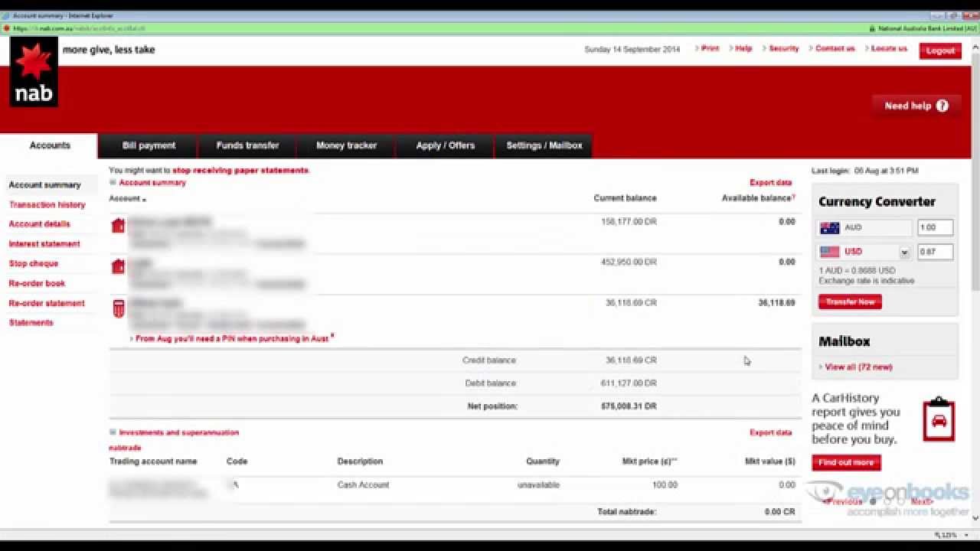
Task: Open Transaction history in sidebar
Action: [x=47, y=204]
